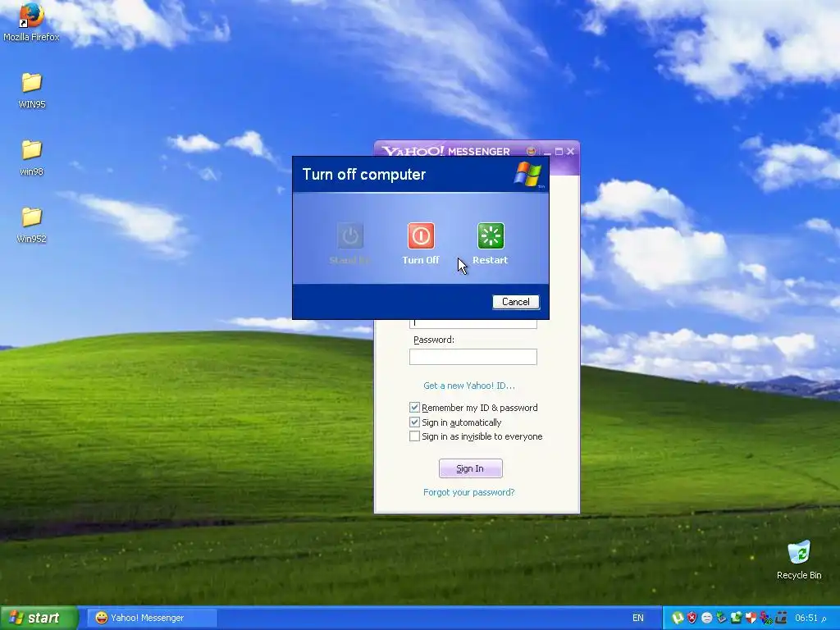Open the Mozilla Firefox desktop shortcut
This screenshot has width=840, height=630.
point(31,21)
